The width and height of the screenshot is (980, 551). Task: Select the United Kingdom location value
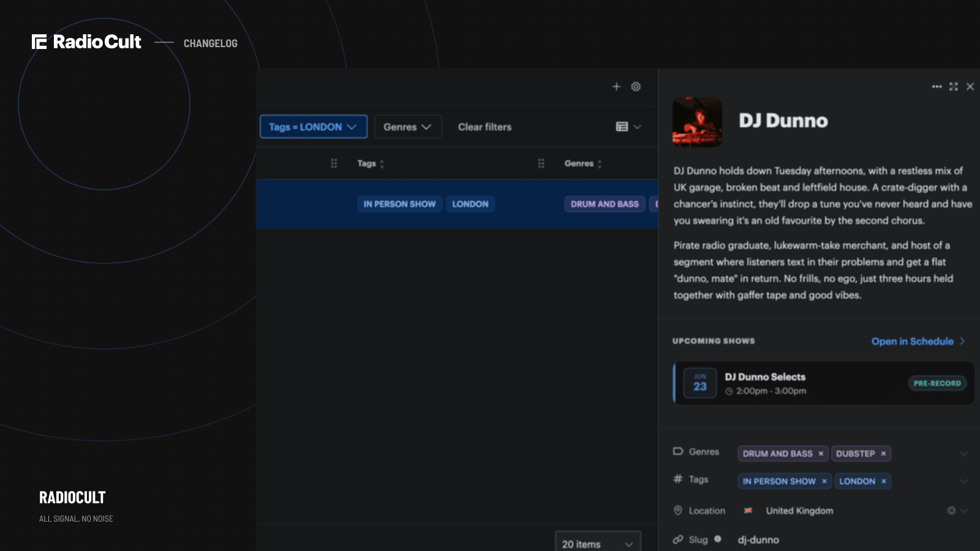coord(799,511)
